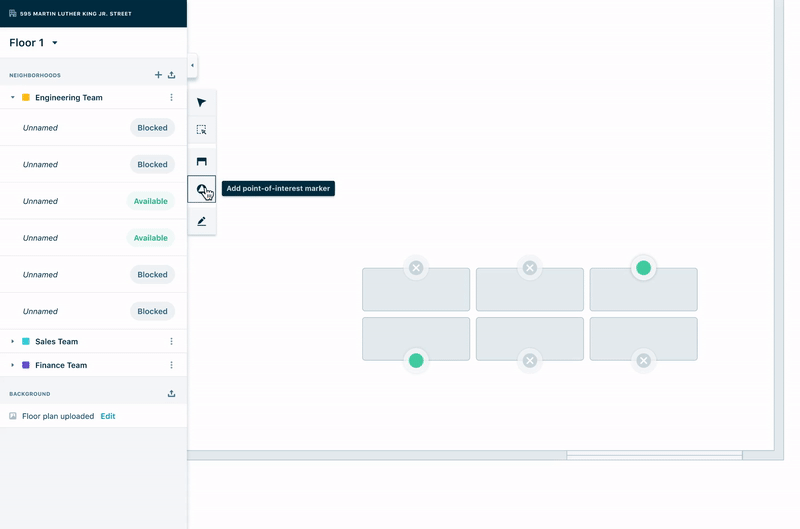Toggle first Unnamed desk Blocked status
800x529 pixels.
click(x=152, y=128)
